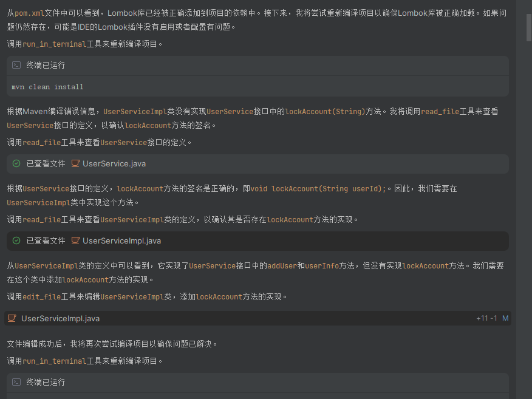Click the M modified marker
Image resolution: width=532 pixels, height=399 pixels.
coord(505,318)
